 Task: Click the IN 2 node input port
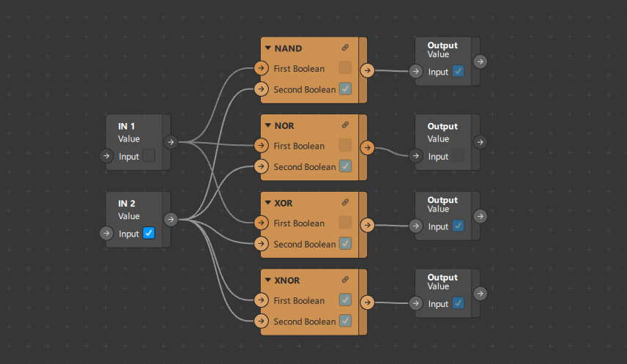click(x=106, y=233)
